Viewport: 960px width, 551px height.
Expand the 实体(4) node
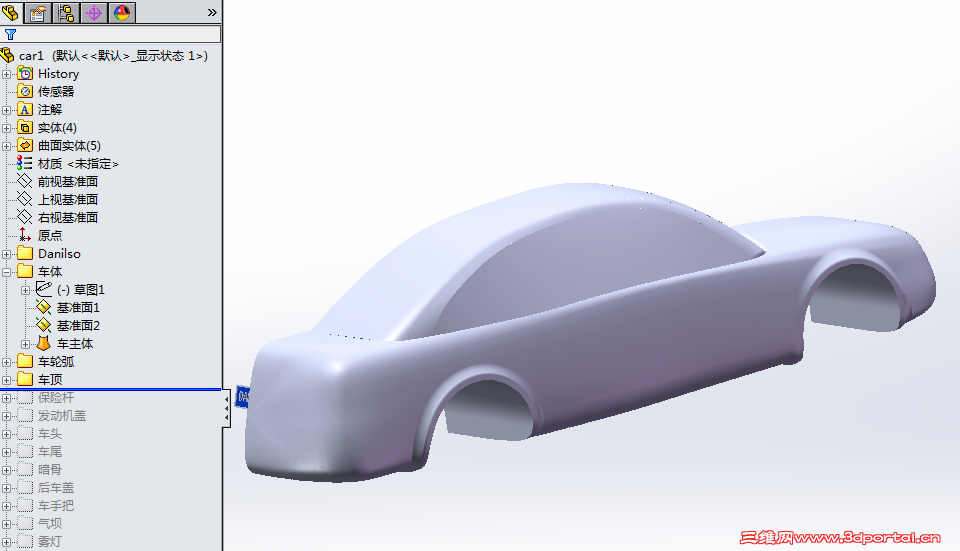(x=6, y=128)
